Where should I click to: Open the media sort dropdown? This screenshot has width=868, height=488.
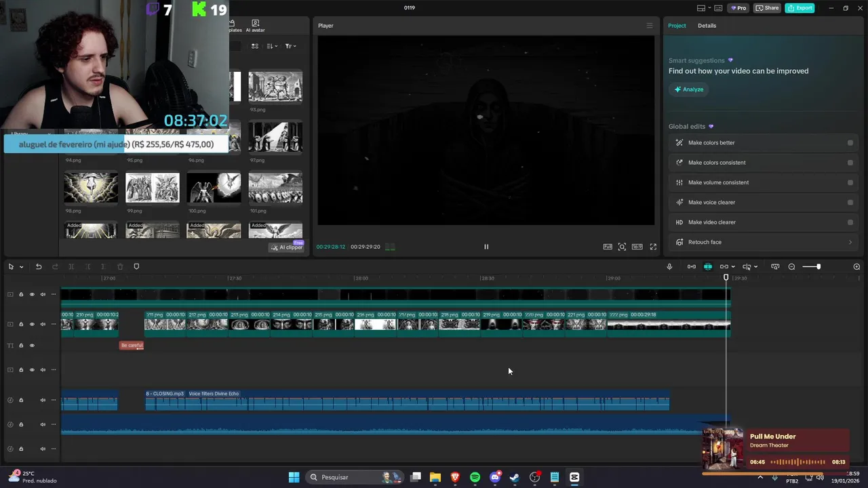[x=272, y=46]
